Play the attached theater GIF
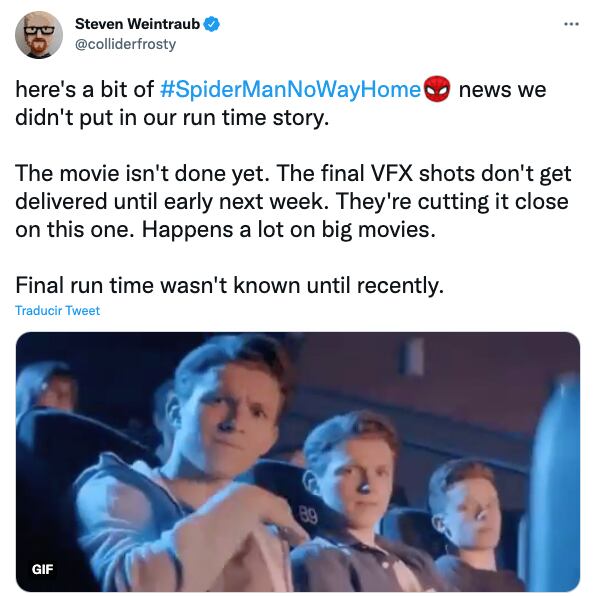 [x=298, y=461]
